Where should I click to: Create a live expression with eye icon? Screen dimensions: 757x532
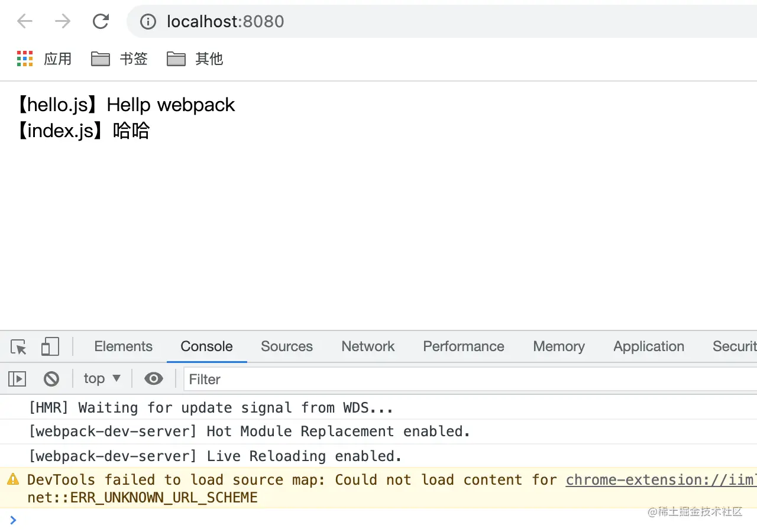point(154,379)
